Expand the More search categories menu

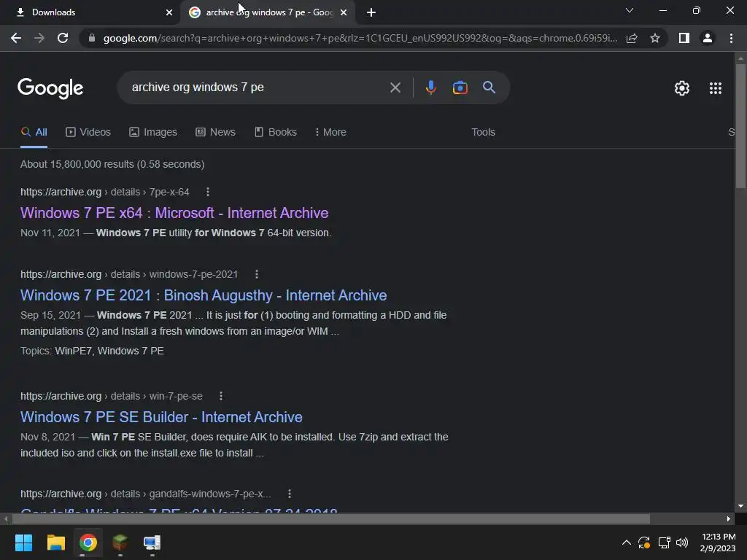click(330, 133)
